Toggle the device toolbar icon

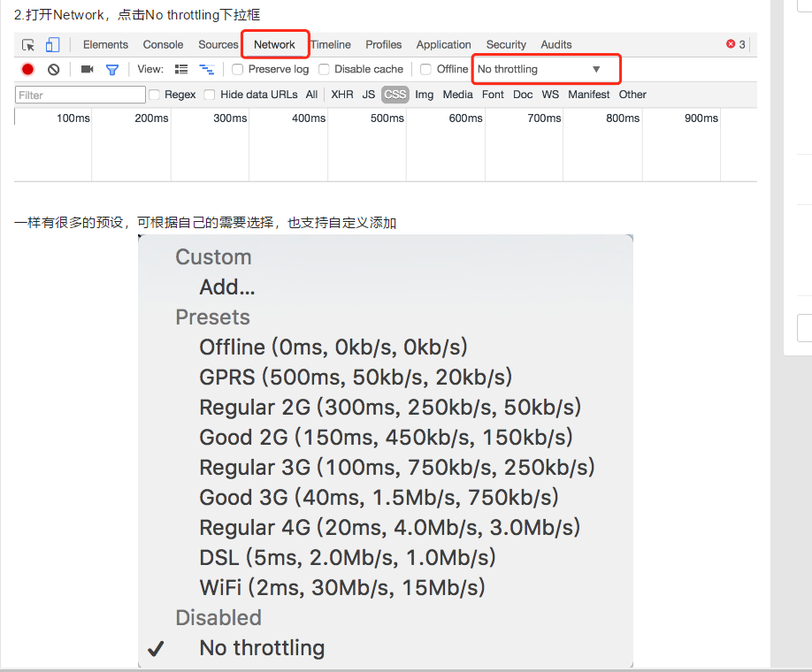(52, 44)
